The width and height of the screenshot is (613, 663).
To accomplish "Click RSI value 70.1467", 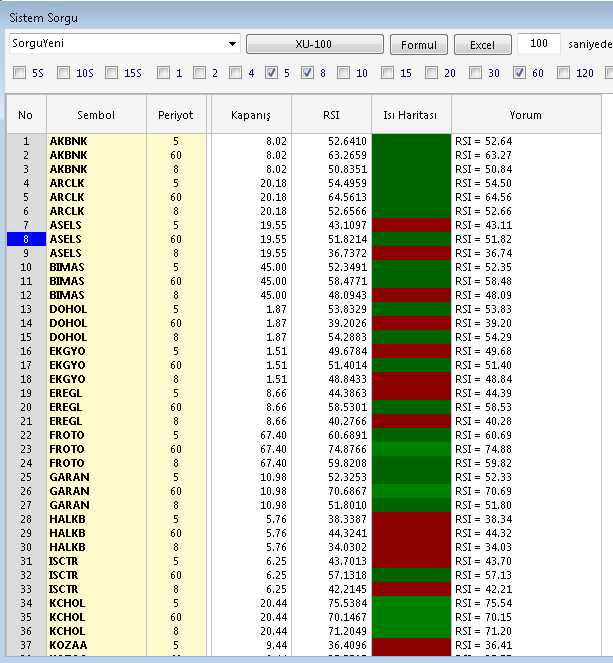I will coord(347,617).
